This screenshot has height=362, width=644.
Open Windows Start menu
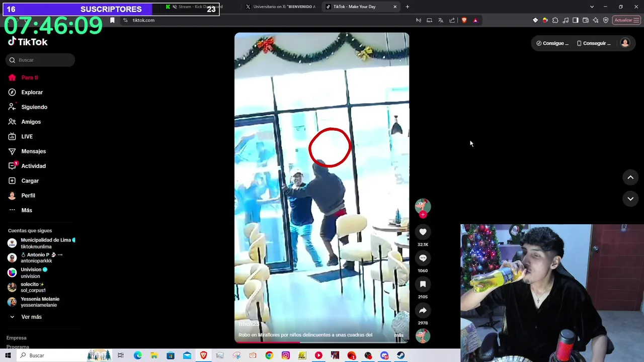(x=8, y=355)
